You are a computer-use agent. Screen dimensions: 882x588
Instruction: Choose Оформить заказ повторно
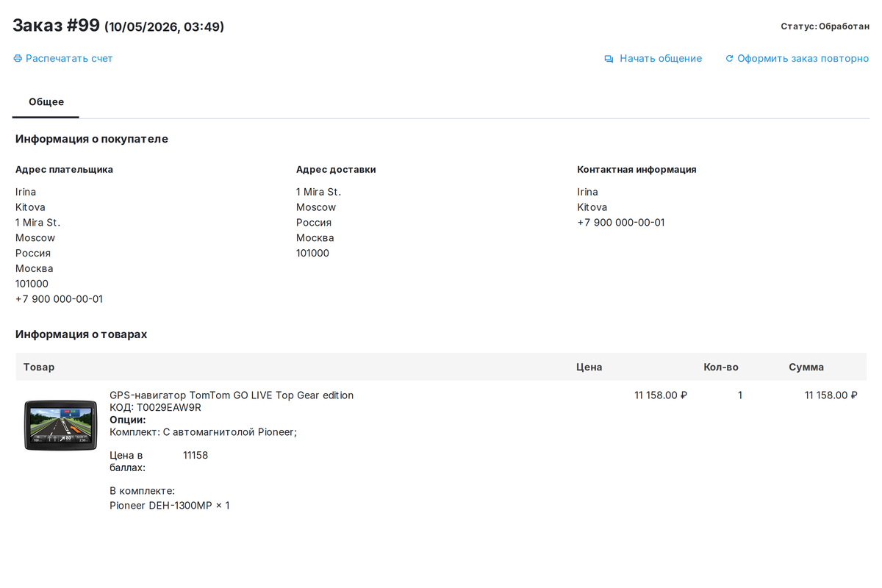click(803, 59)
